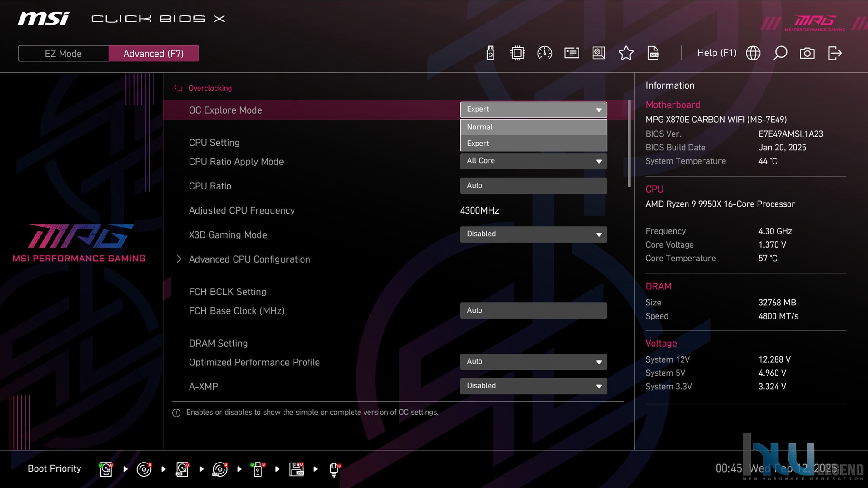Click back arrow beside Overclocking breadcrumb
This screenshot has width=868, height=488.
(178, 88)
